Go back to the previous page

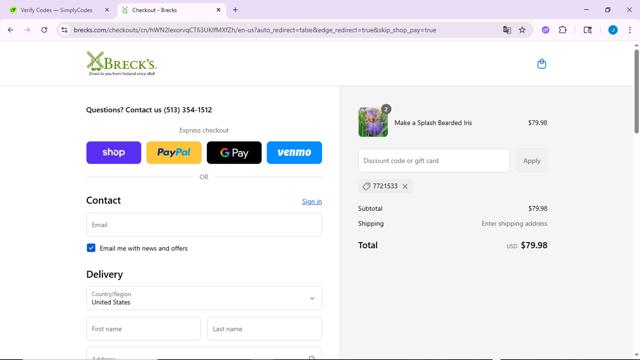click(11, 30)
